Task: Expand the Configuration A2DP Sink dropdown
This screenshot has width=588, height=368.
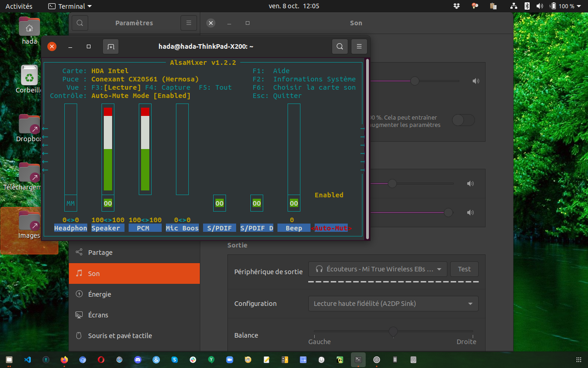Action: click(x=393, y=304)
